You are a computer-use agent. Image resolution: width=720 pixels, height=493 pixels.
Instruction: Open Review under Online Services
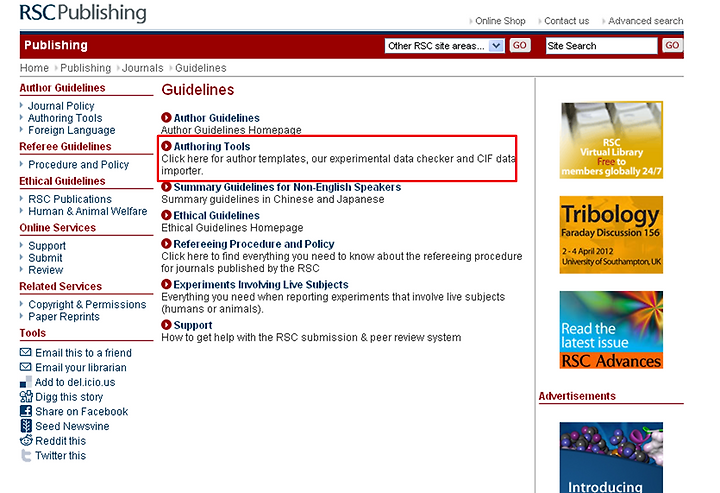[x=45, y=270]
